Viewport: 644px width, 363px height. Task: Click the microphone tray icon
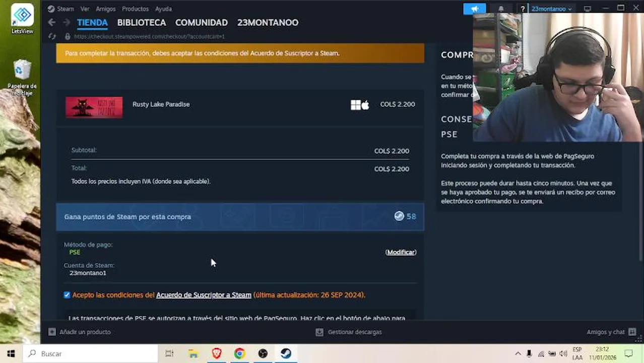(x=529, y=353)
